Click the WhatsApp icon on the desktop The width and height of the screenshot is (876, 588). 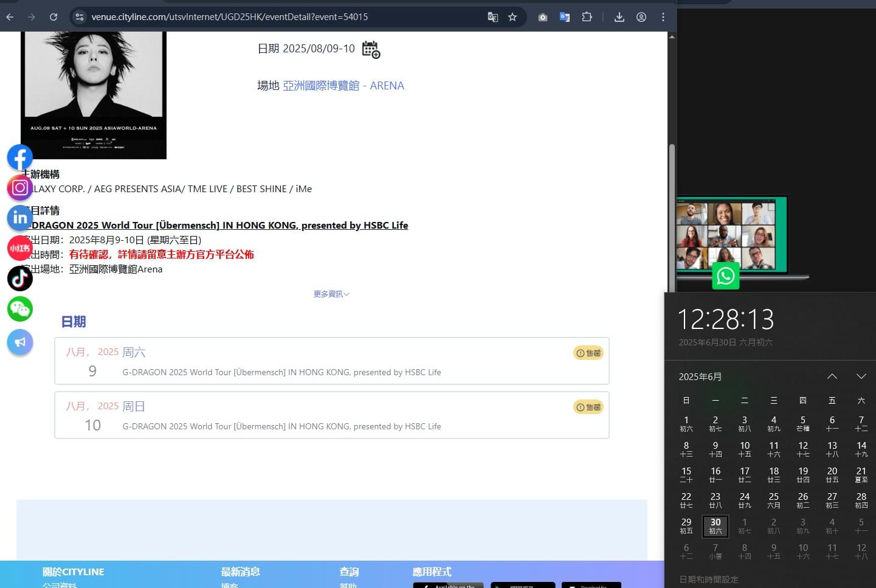(x=725, y=276)
